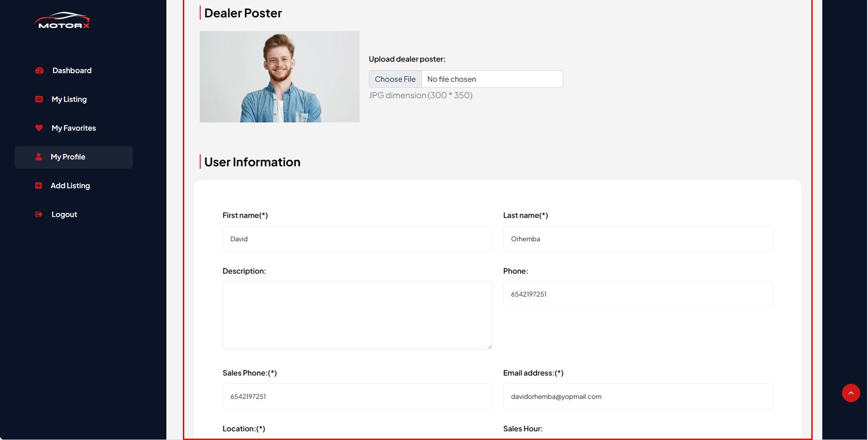This screenshot has height=440, width=868.
Task: Click the Description textarea resize handle
Action: pos(489,346)
